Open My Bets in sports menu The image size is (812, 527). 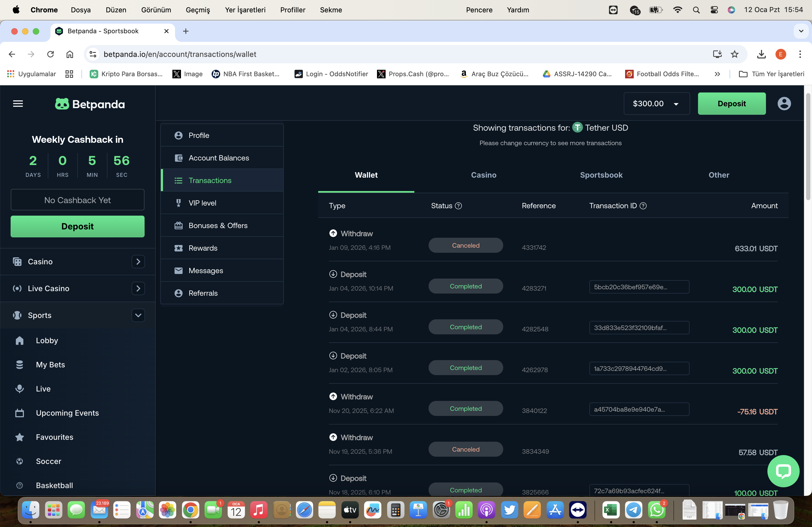click(50, 365)
